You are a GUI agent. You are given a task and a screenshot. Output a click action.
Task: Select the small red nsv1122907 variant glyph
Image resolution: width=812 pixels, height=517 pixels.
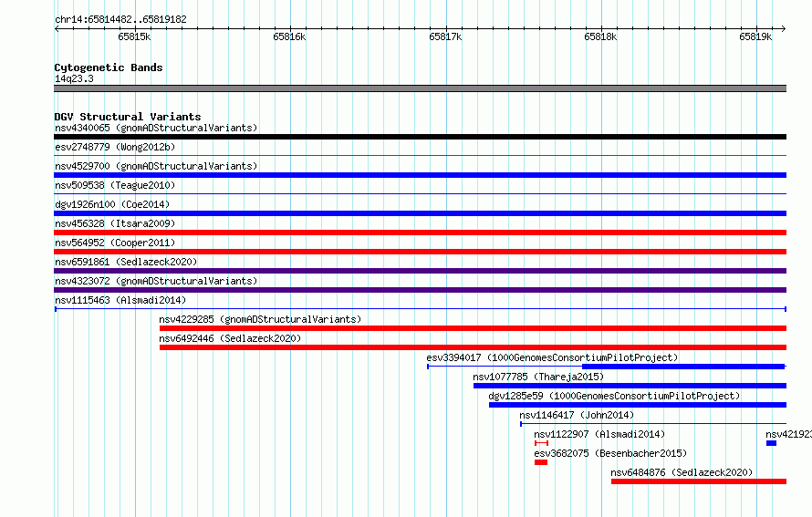[541, 443]
